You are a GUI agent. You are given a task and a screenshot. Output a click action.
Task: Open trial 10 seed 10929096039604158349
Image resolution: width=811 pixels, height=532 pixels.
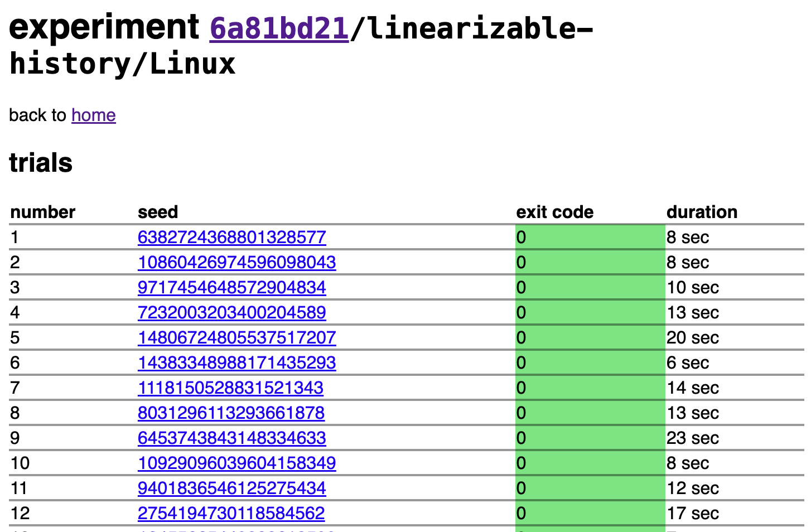pyautogui.click(x=236, y=463)
